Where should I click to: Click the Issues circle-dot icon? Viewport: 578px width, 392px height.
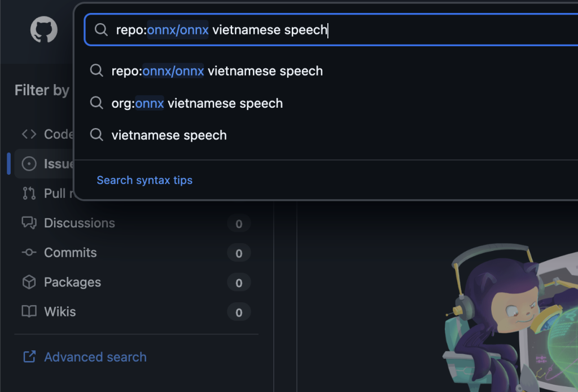point(29,164)
